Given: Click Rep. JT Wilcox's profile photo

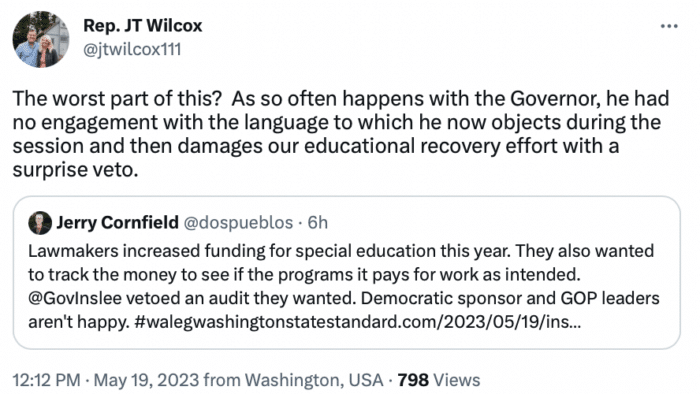Looking at the screenshot, I should (x=41, y=39).
